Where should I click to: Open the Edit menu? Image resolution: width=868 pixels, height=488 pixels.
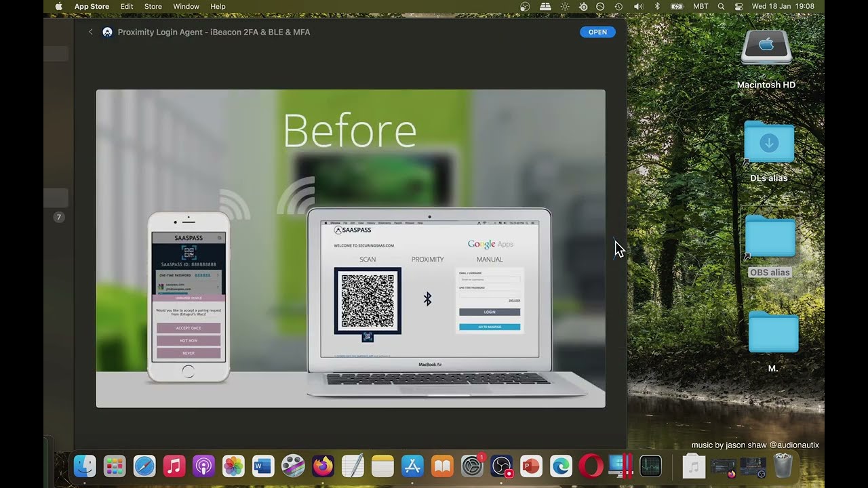coord(127,6)
